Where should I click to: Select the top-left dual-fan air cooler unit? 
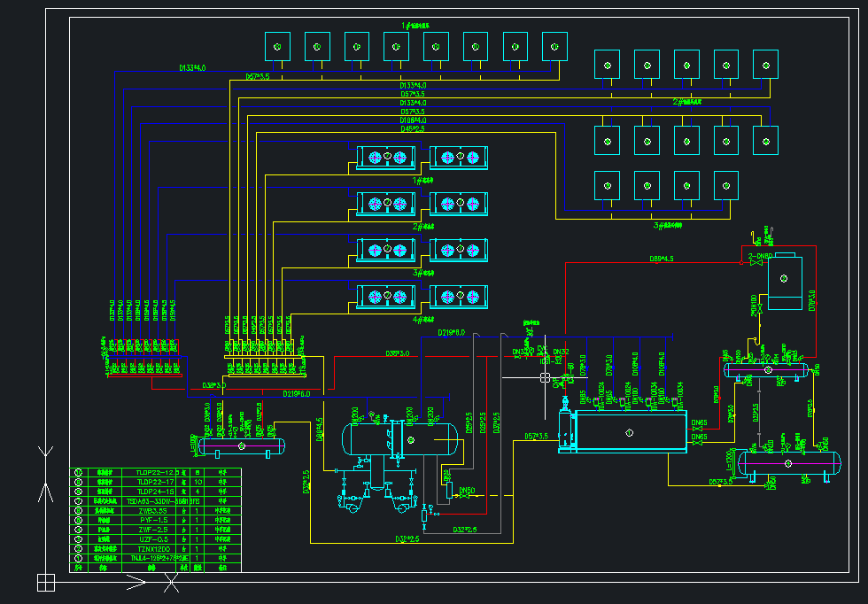(x=386, y=158)
